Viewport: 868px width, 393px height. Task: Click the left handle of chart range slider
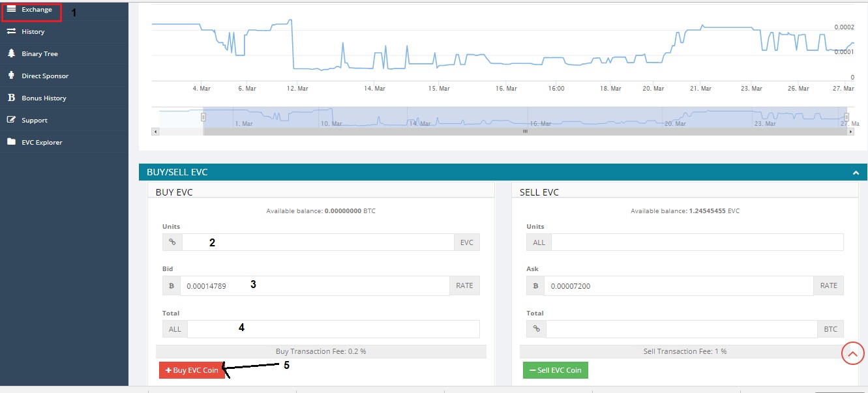(203, 117)
